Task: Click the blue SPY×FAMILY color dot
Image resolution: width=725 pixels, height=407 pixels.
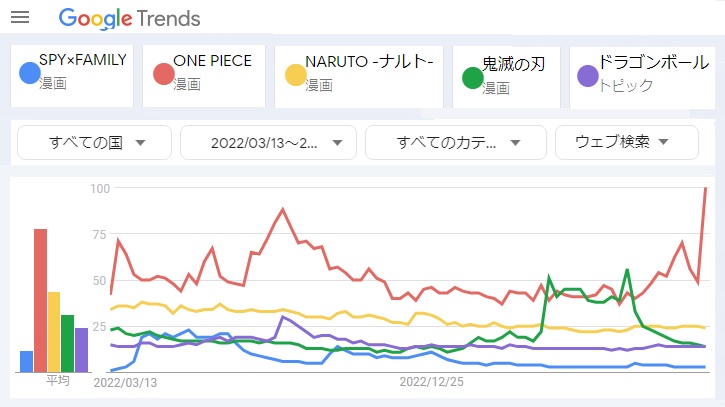Action: click(x=29, y=74)
